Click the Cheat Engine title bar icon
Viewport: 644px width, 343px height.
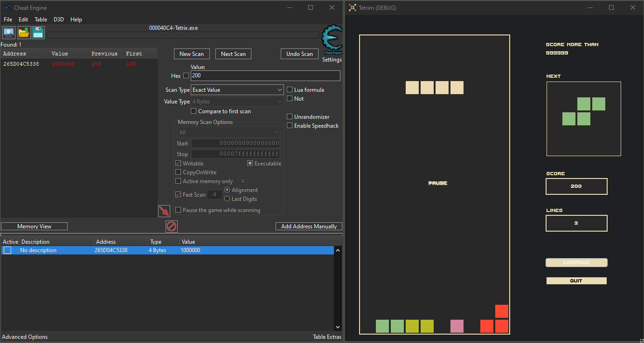[x=8, y=7]
